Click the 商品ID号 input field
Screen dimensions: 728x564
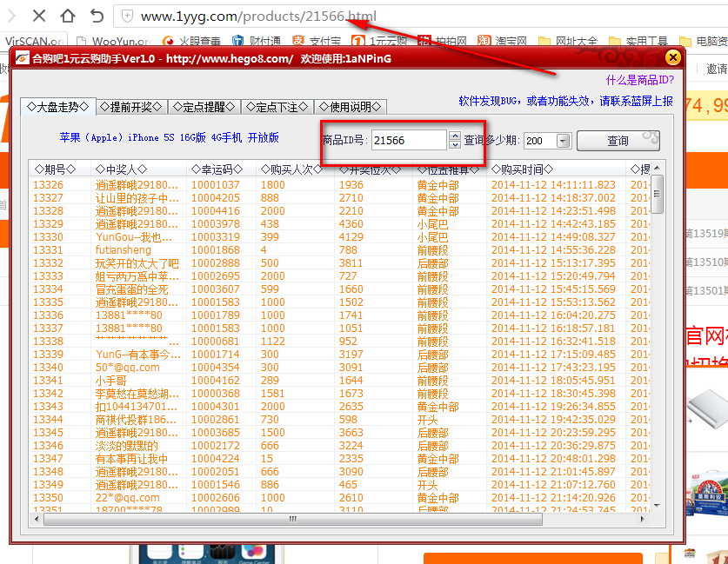409,140
